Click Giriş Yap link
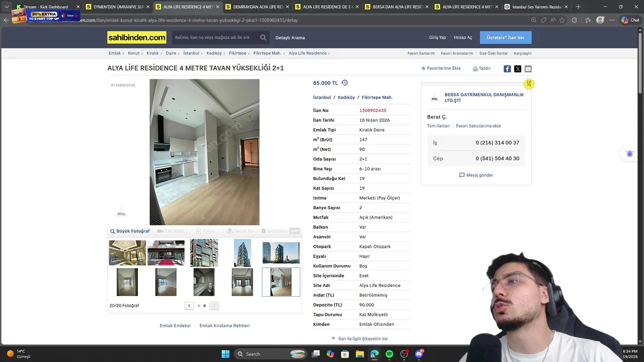 [x=437, y=38]
